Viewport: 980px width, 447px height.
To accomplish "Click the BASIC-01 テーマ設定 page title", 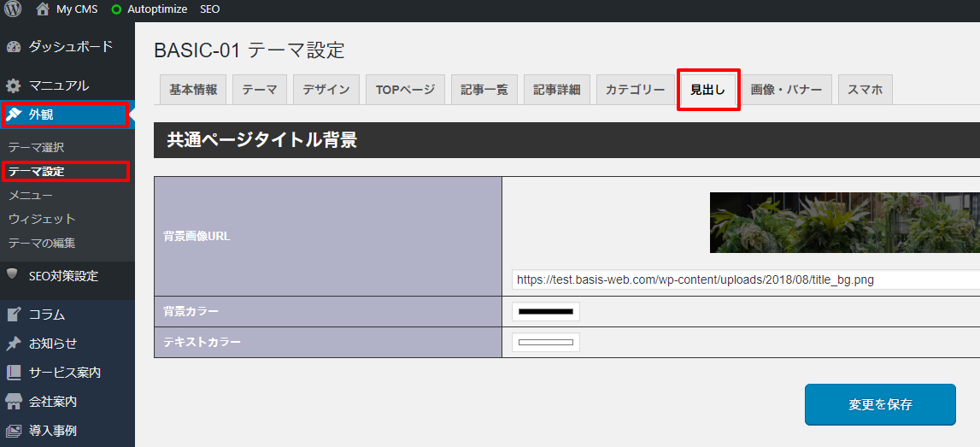I will 249,50.
